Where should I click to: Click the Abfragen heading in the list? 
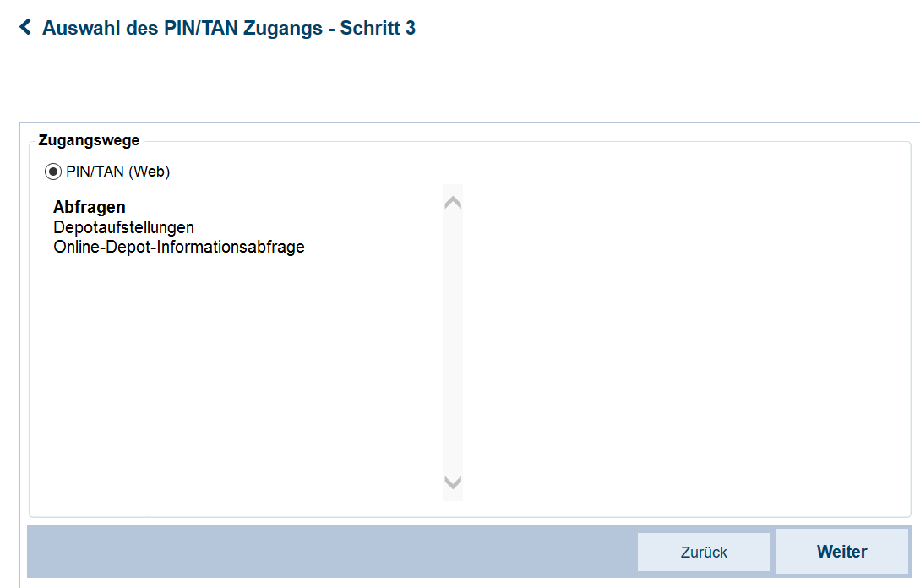90,207
